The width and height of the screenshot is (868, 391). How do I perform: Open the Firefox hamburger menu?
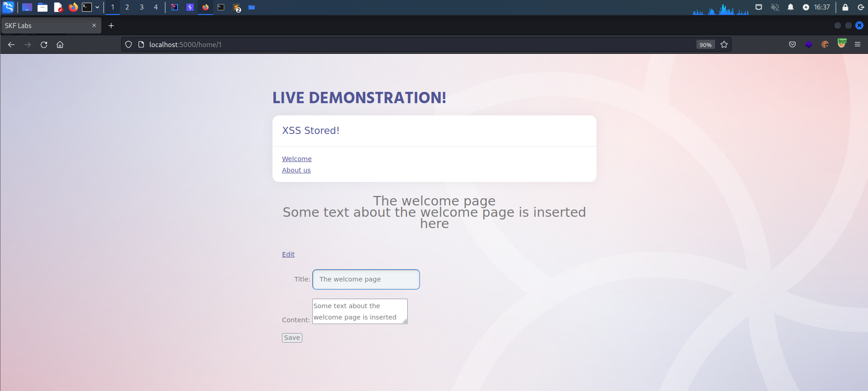(858, 44)
